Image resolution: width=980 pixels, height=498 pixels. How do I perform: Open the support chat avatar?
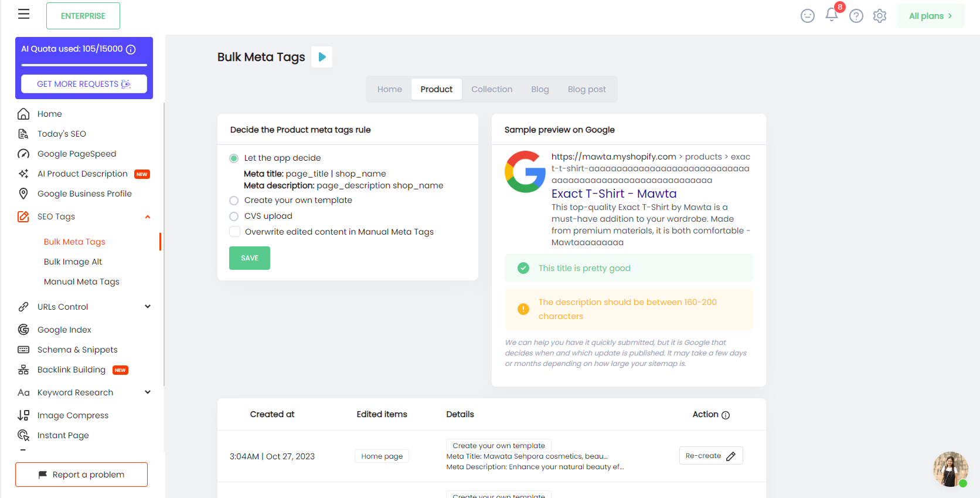(951, 469)
